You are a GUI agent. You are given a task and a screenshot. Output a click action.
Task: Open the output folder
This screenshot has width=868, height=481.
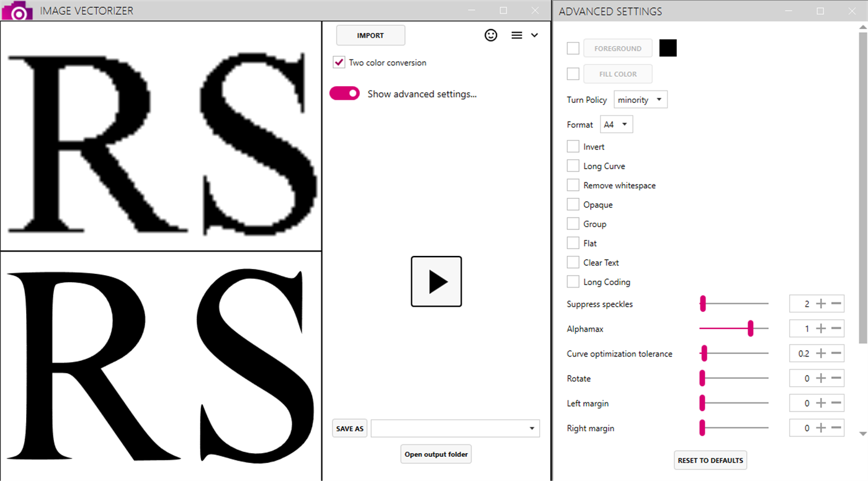click(x=436, y=454)
